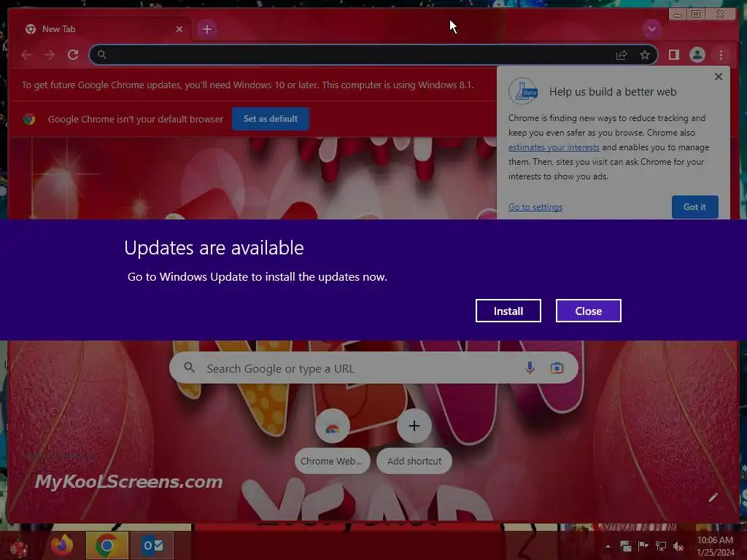Viewport: 747px width, 560px height.
Task: Open Chrome from the taskbar
Action: [x=107, y=545]
